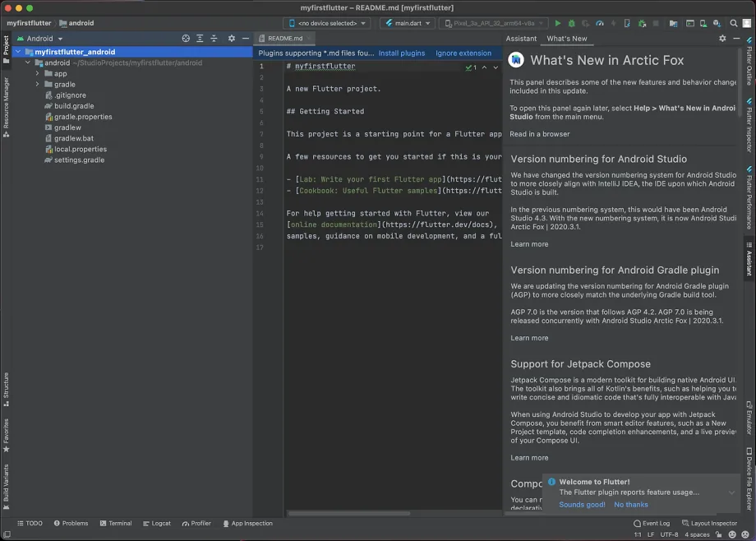The width and height of the screenshot is (756, 541).
Task: Click Install plugins link
Action: pos(402,53)
